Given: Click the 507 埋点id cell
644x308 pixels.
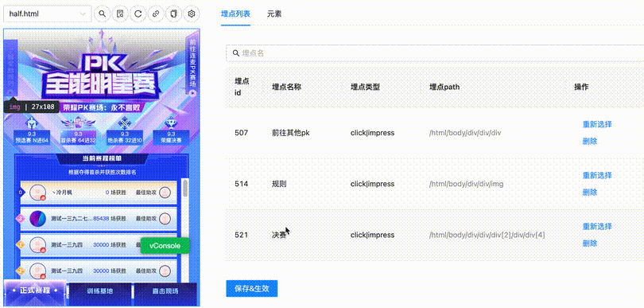Looking at the screenshot, I should tap(241, 133).
